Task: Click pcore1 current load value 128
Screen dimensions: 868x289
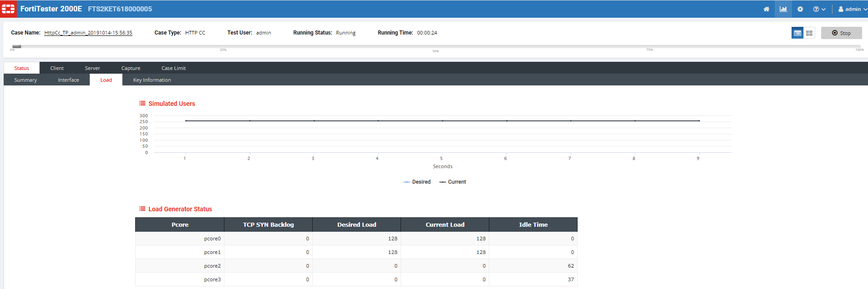Action: click(x=481, y=252)
